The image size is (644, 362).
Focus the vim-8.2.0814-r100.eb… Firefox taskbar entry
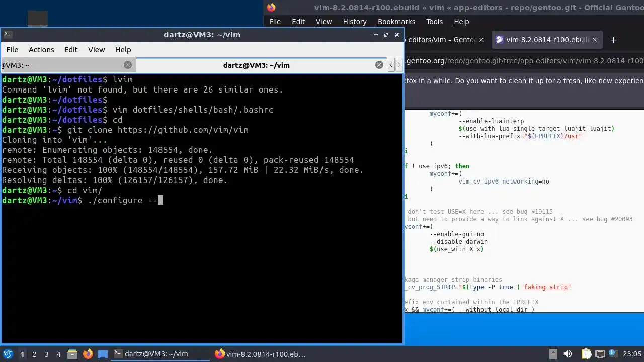[x=261, y=354]
